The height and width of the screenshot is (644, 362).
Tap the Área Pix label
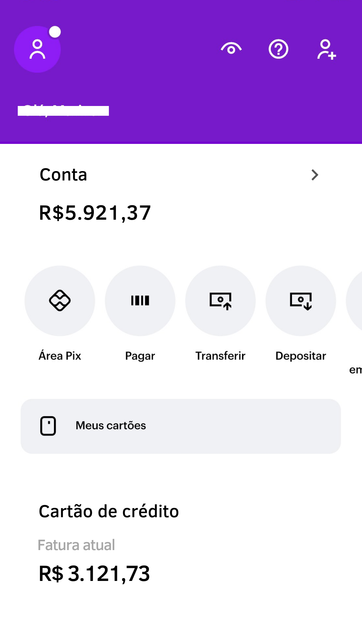60,356
